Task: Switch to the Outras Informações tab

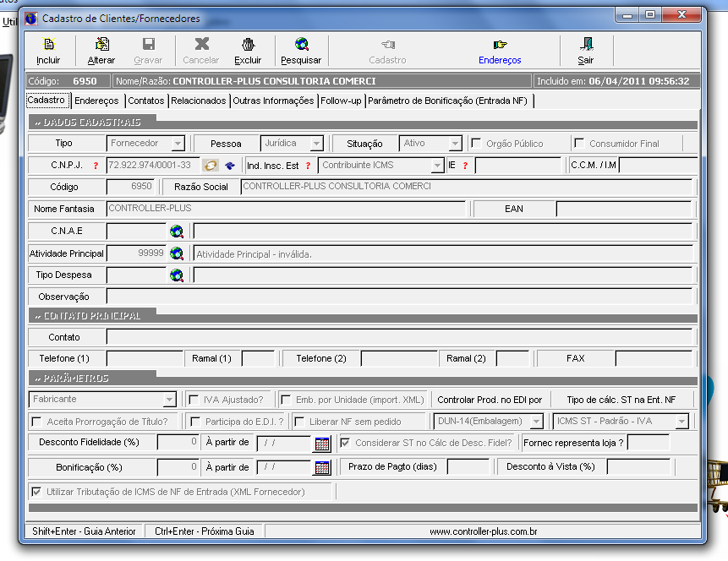Action: pos(273,101)
